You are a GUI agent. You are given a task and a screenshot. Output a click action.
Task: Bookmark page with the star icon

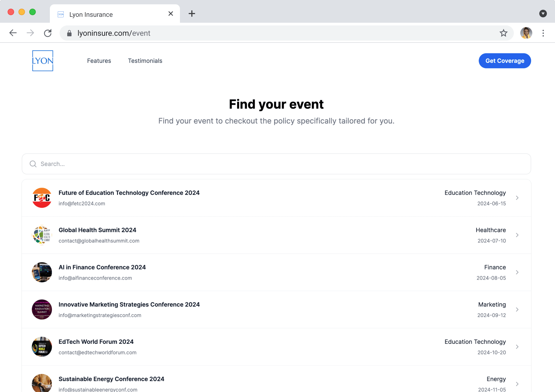tap(503, 33)
